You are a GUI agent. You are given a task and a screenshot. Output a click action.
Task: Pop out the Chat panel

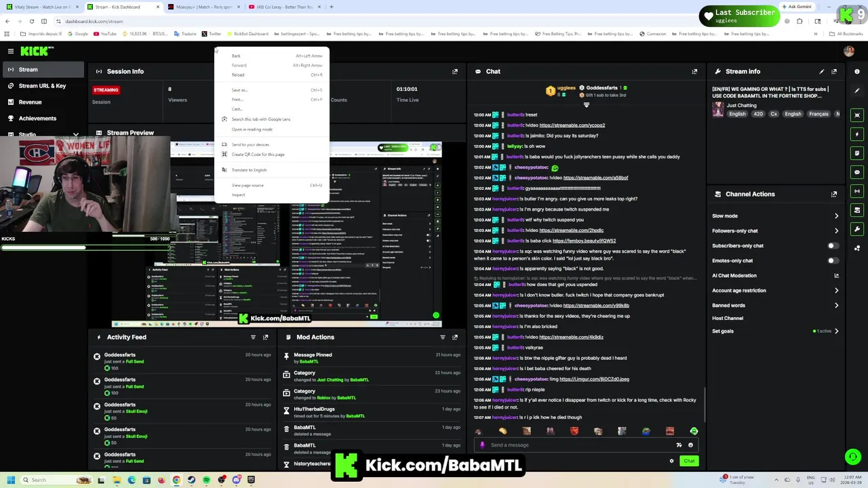point(694,71)
